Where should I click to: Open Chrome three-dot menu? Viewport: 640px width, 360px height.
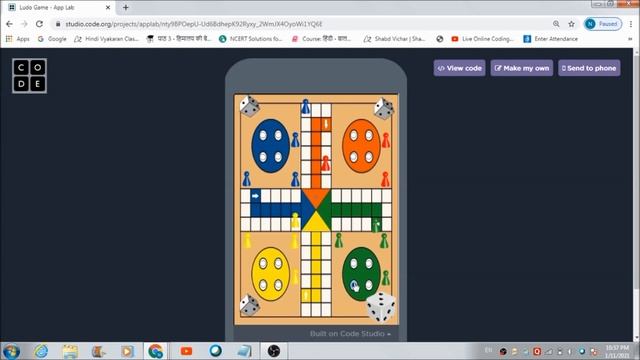click(x=631, y=24)
